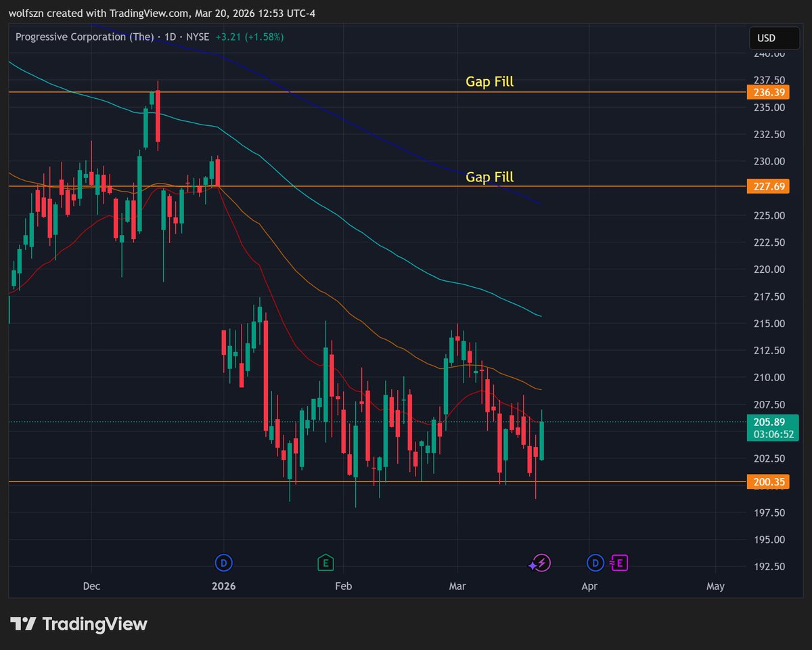Click the 227.69 price label
Screen dimensions: 812x650
click(x=769, y=186)
